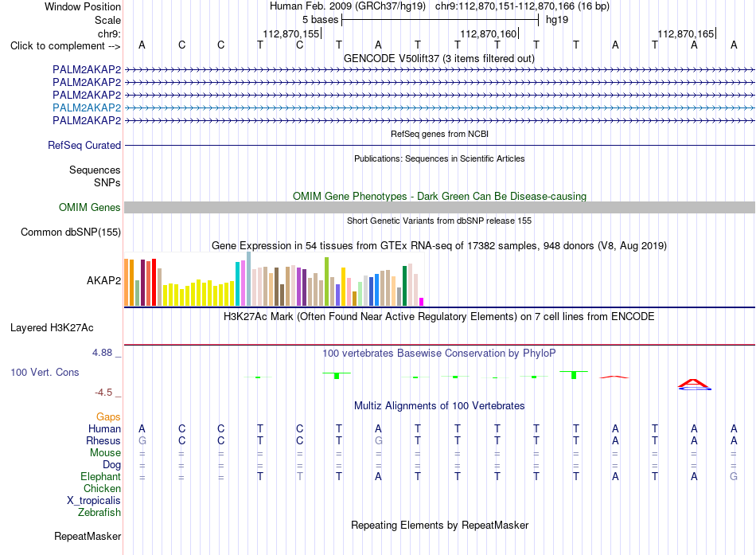Screen dimensions: 756x555
Task: Click the hg19 label beside the scale bar
Action: (557, 20)
